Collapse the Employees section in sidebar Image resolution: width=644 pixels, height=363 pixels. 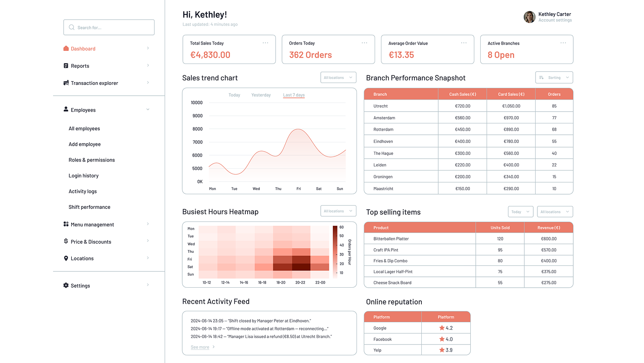[x=148, y=109]
